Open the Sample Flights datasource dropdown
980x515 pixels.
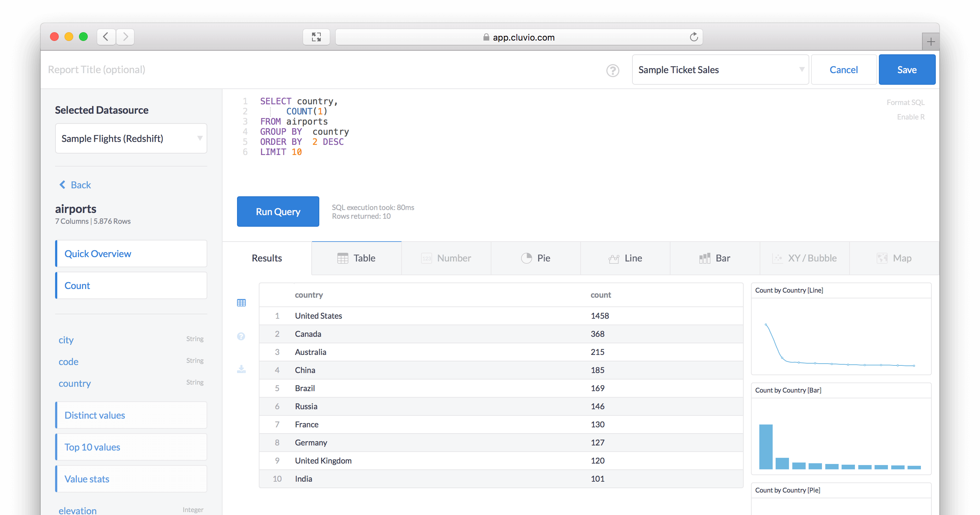coord(131,139)
